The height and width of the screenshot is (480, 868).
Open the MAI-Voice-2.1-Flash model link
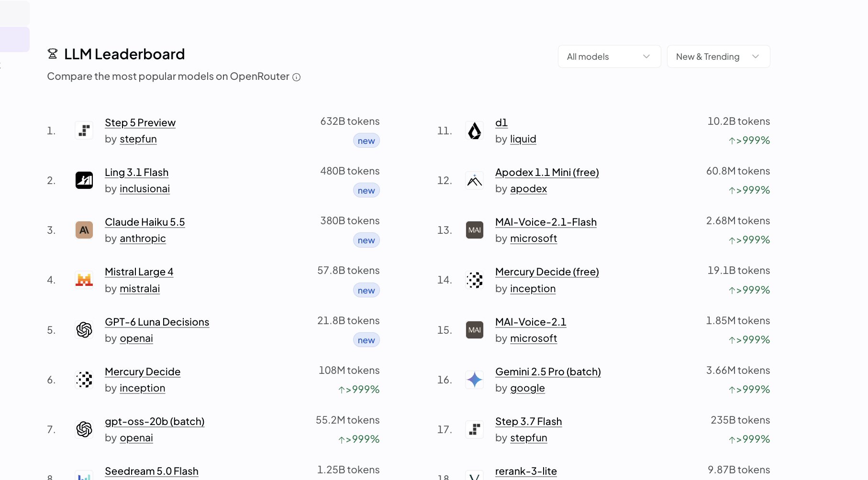pyautogui.click(x=546, y=222)
